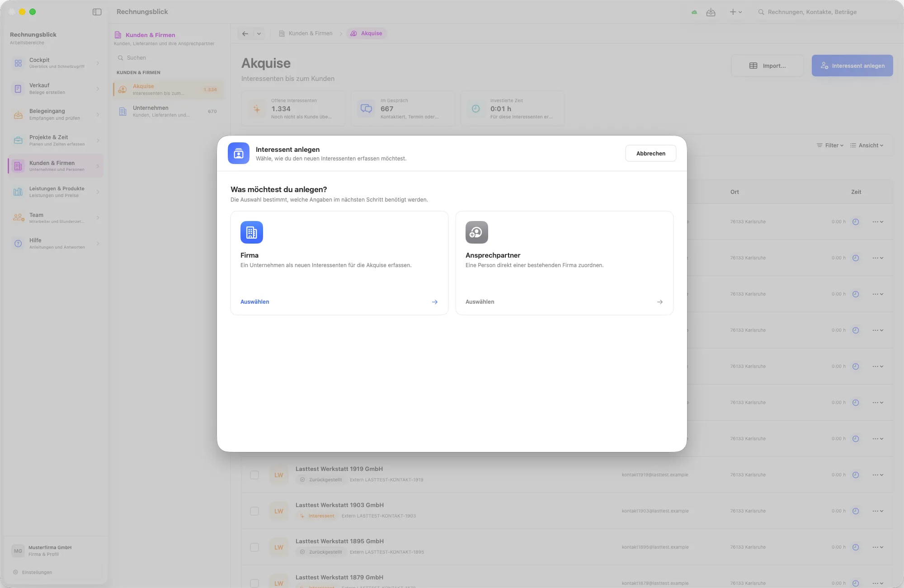This screenshot has width=904, height=588.
Task: Open row actions menu for Lasttest Werkstatt 1919
Action: pos(878,475)
